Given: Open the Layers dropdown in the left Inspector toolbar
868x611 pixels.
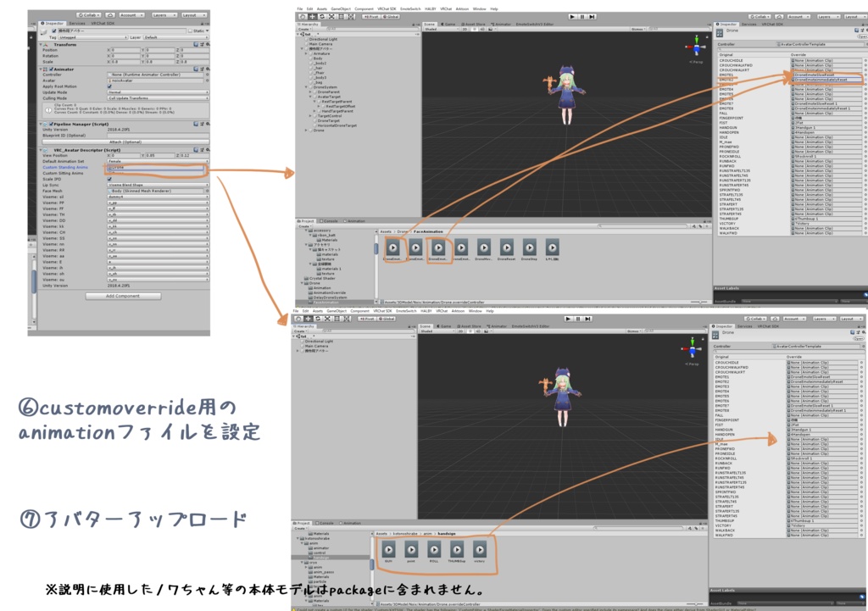Looking at the screenshot, I should tap(164, 15).
